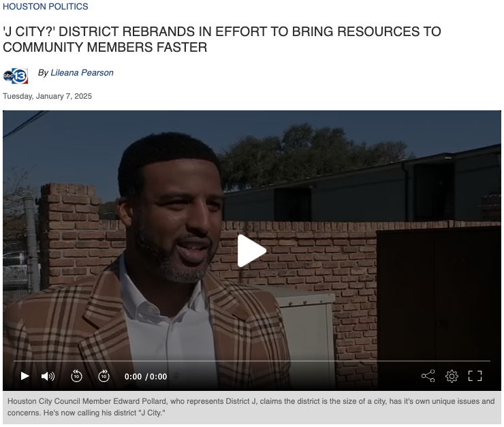Click the small play icon in control bar
The width and height of the screenshot is (504, 427).
(x=25, y=376)
